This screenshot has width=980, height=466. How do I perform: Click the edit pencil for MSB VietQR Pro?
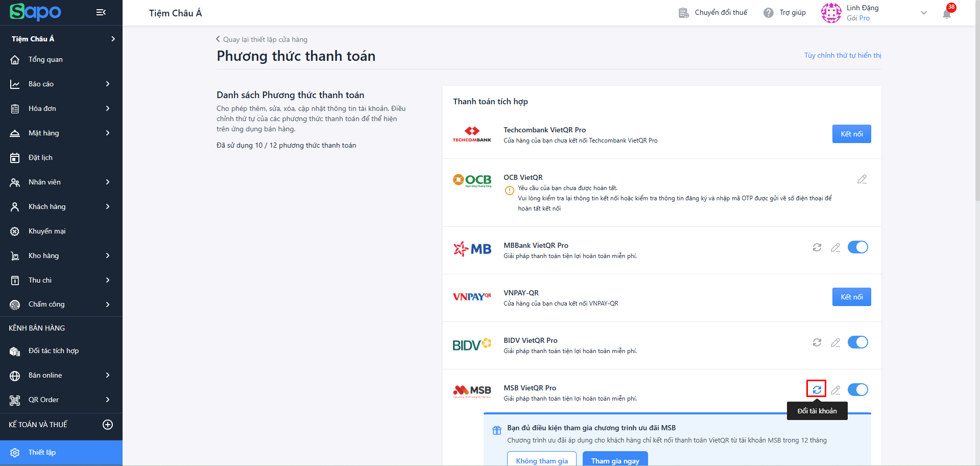[835, 390]
